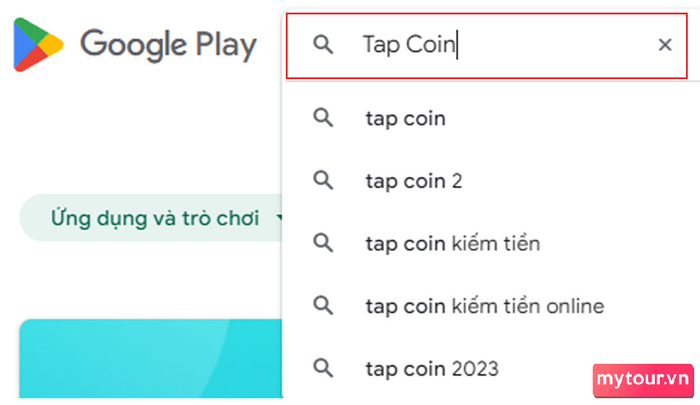Open the 'Ứng dụng và trò chơi' filter chip
Viewport: 700px width, 405px height.
click(151, 218)
